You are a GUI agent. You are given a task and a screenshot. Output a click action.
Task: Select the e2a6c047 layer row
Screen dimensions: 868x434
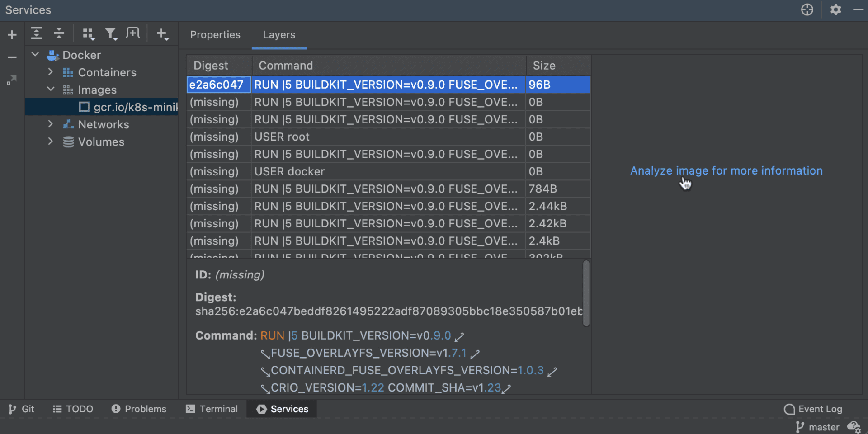point(389,85)
